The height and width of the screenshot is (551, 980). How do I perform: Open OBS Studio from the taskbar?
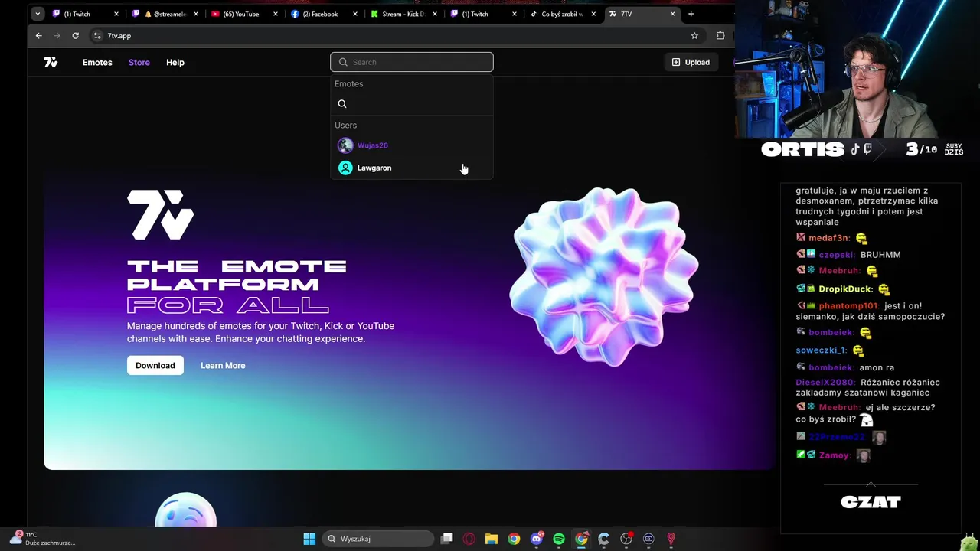tap(626, 539)
